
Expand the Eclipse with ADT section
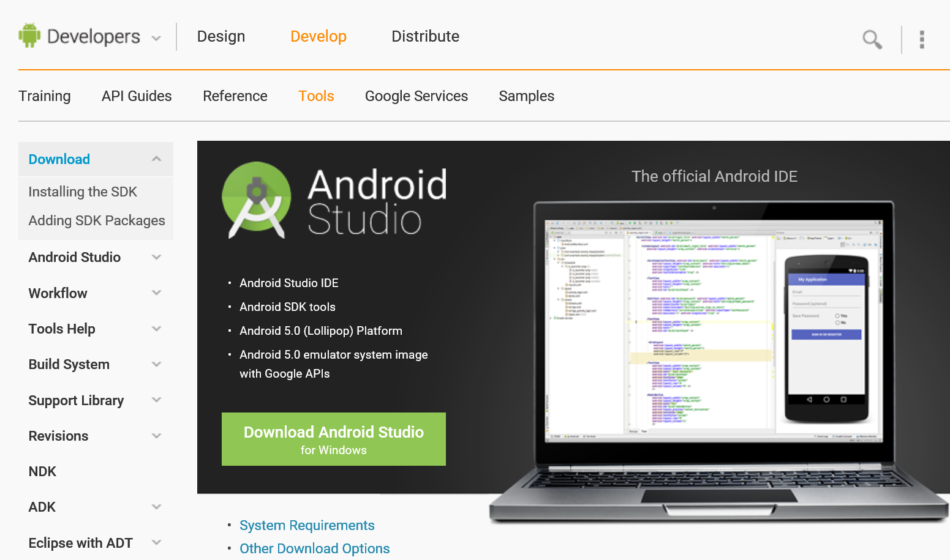coord(157,542)
